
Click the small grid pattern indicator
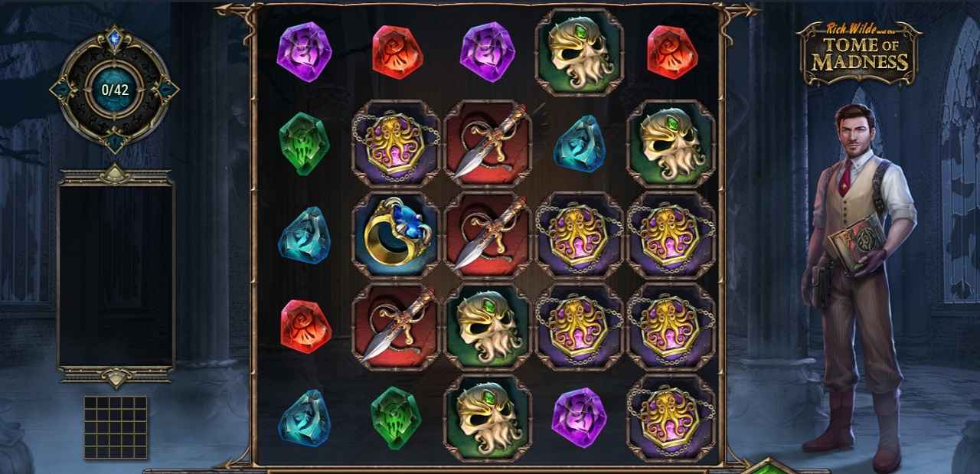(116, 427)
